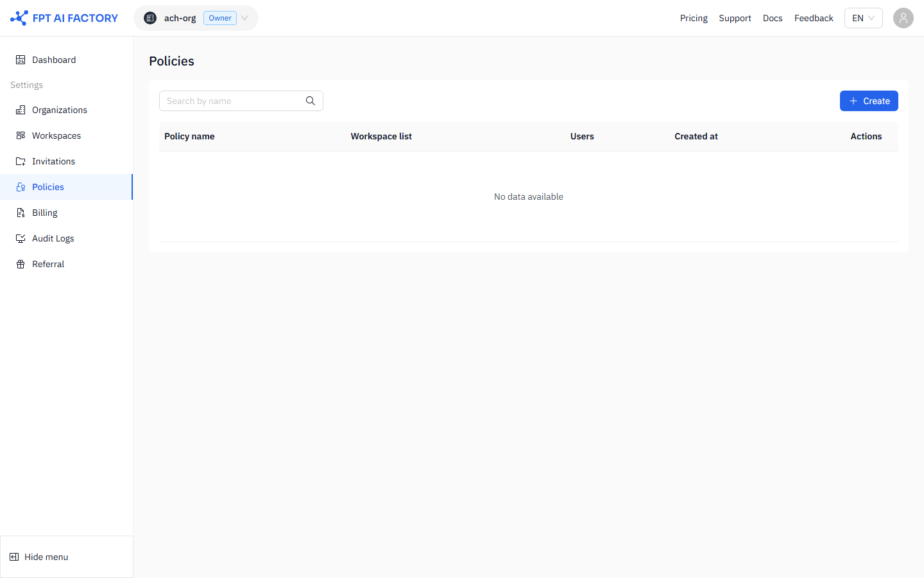924x578 pixels.
Task: Click the Hide menu label
Action: [46, 557]
